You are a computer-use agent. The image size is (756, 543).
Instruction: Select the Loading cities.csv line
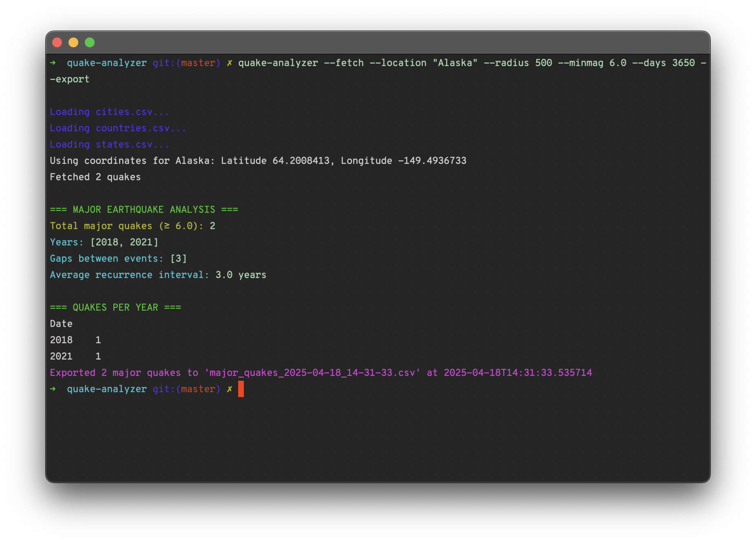click(109, 111)
